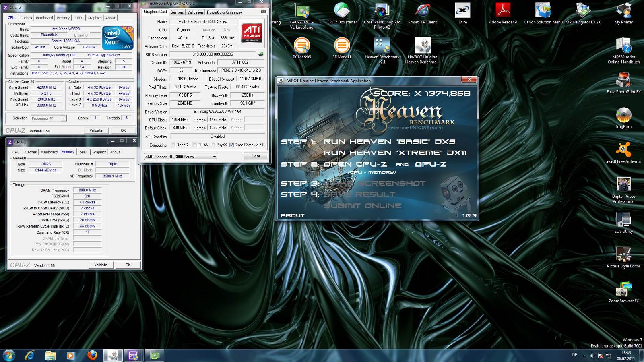
Task: Show hidden tray icons arrow
Action: (584, 356)
